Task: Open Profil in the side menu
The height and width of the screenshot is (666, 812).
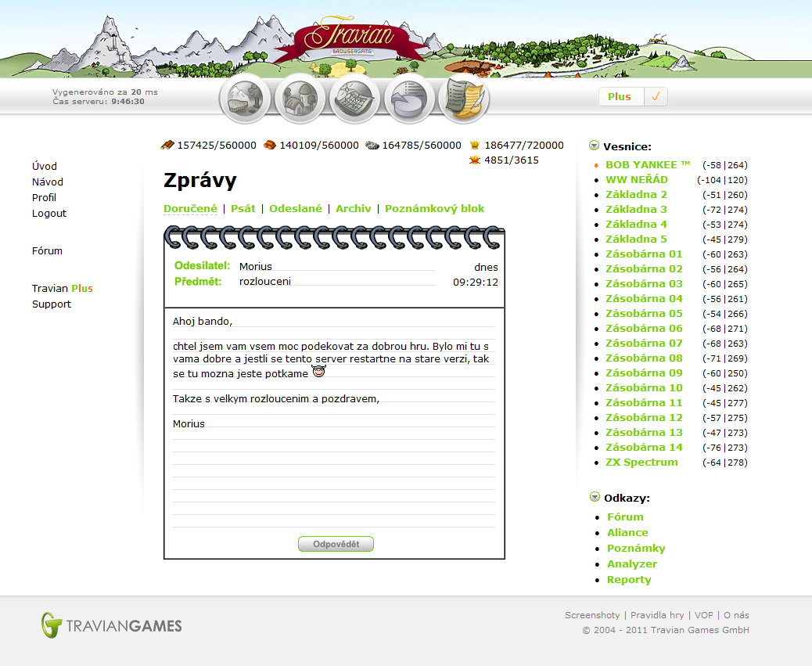Action: 44,197
